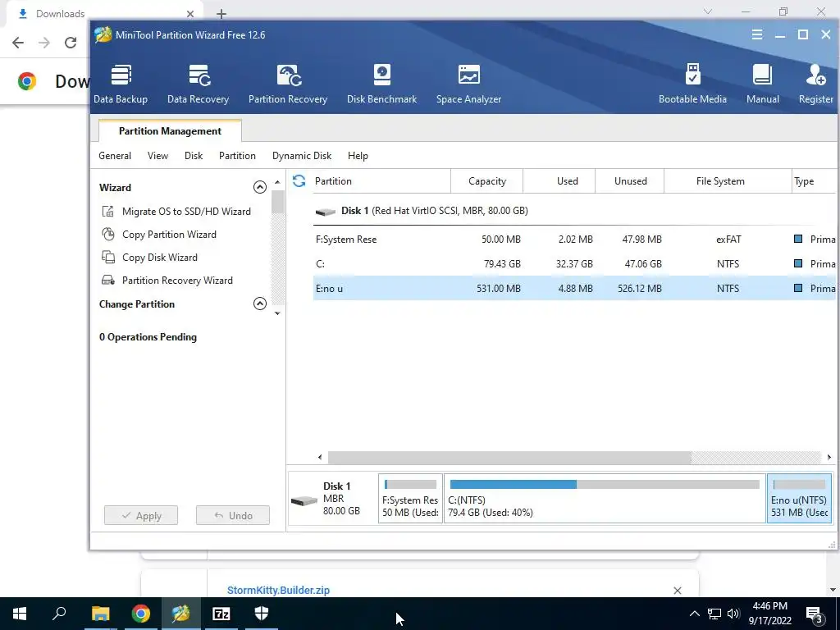This screenshot has width=840, height=630.
Task: Open the Help menu
Action: (x=358, y=156)
